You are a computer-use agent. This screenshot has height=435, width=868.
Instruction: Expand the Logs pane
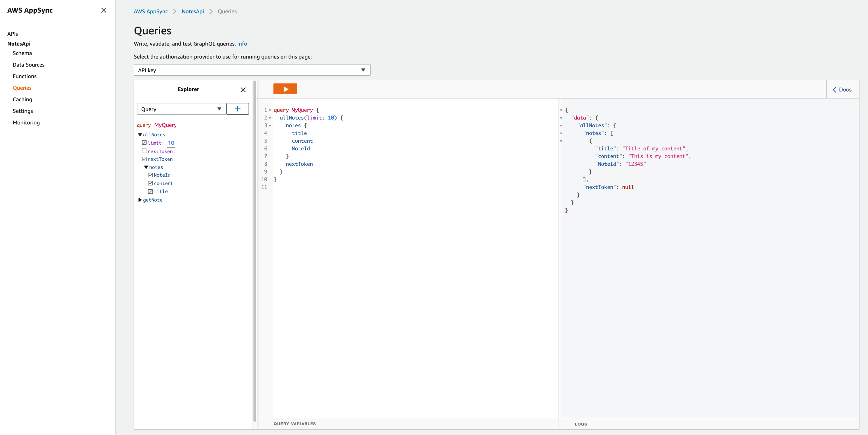click(x=581, y=424)
